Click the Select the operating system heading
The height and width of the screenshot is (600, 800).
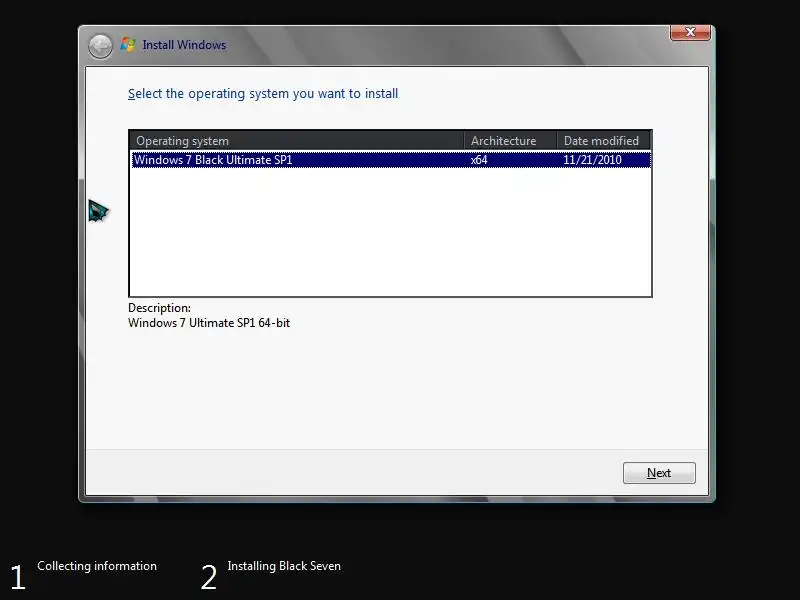pyautogui.click(x=263, y=94)
